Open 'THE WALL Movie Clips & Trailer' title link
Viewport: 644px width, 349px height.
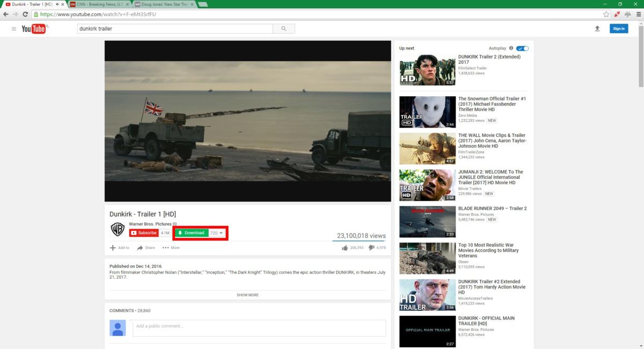[493, 141]
